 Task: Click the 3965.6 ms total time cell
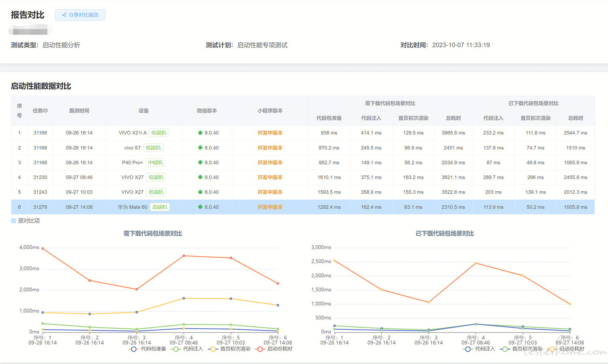click(x=453, y=133)
